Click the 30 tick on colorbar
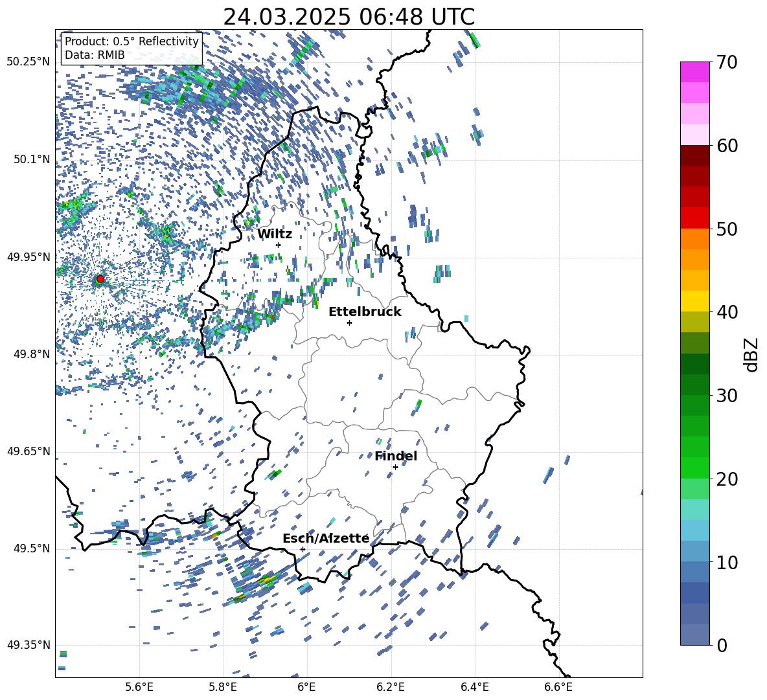This screenshot has height=700, width=767. click(726, 396)
